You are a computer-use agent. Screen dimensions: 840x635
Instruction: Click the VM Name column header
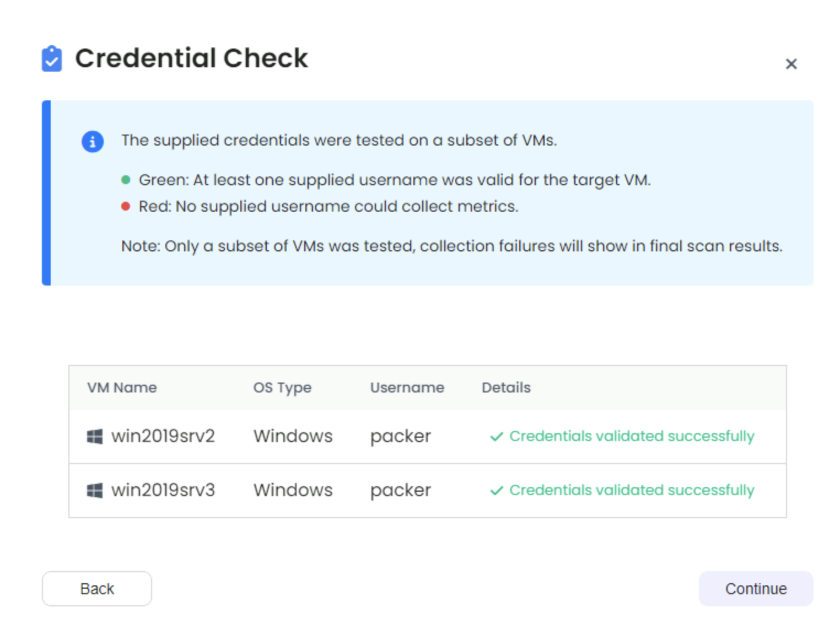pos(122,388)
